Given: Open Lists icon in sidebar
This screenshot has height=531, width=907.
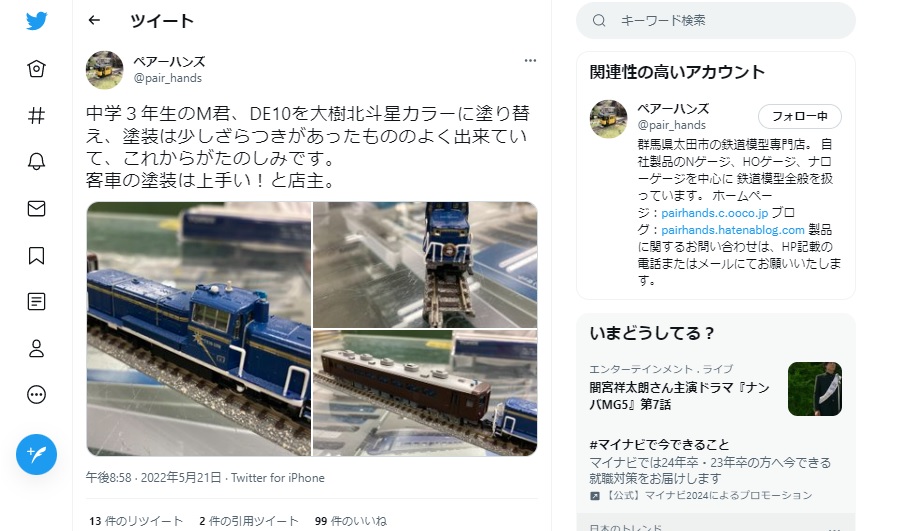Looking at the screenshot, I should 36,301.
